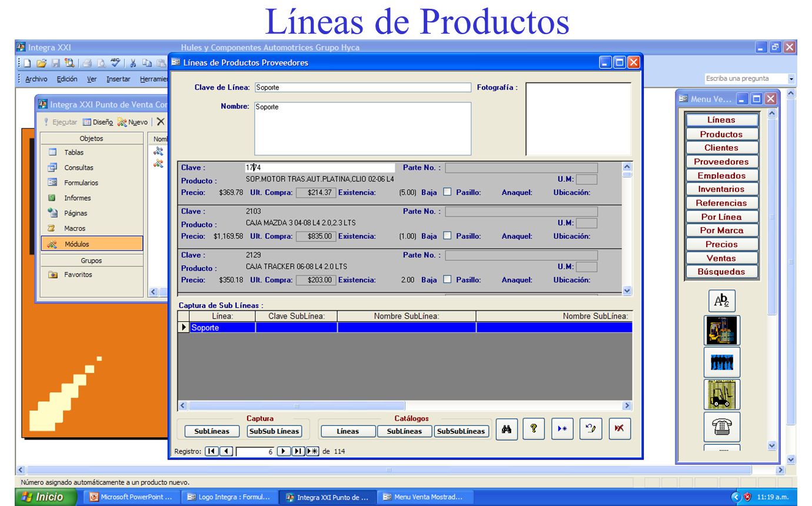Click Clientes in Menu Venta

[x=721, y=148]
